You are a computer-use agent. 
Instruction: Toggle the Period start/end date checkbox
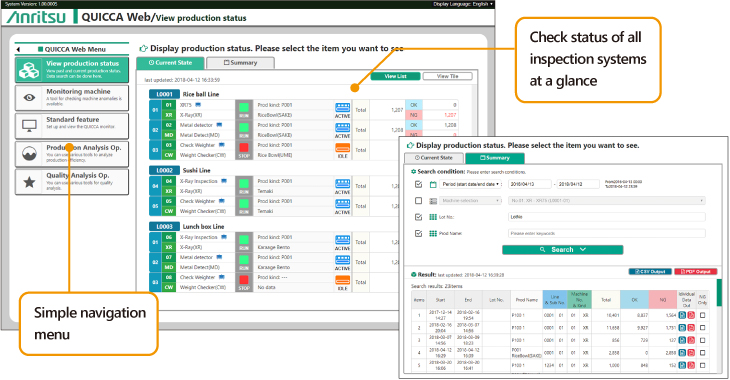419,184
